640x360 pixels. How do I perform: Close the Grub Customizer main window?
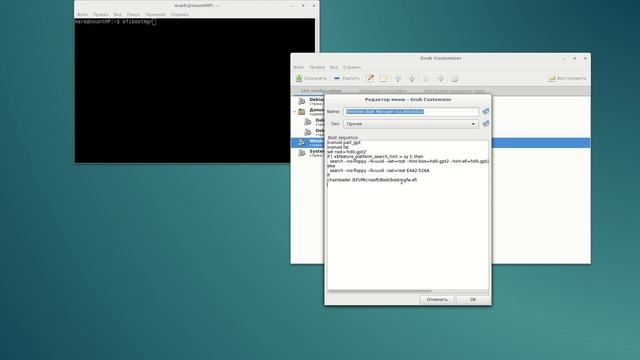point(585,58)
